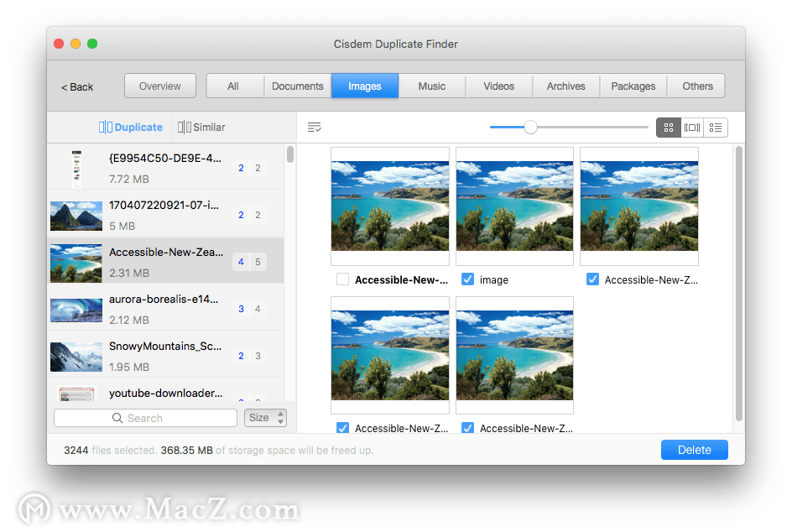Open the Packages tab
This screenshot has height=532, width=792.
point(633,86)
